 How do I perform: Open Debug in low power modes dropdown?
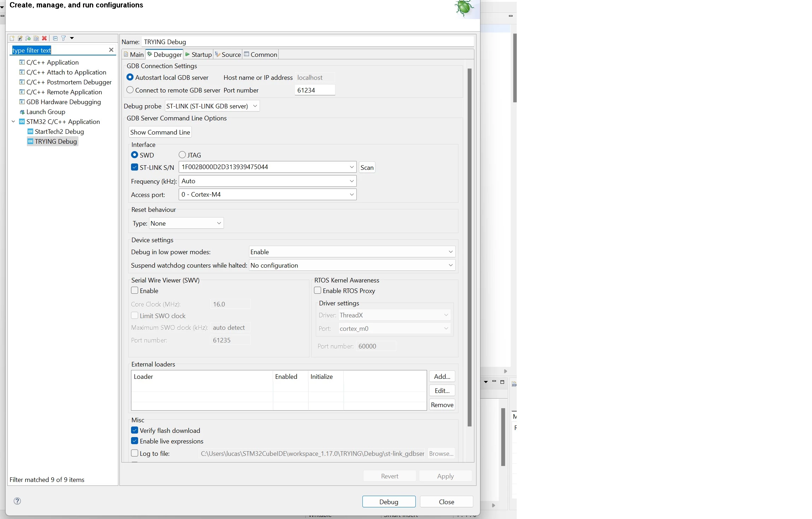[352, 252]
